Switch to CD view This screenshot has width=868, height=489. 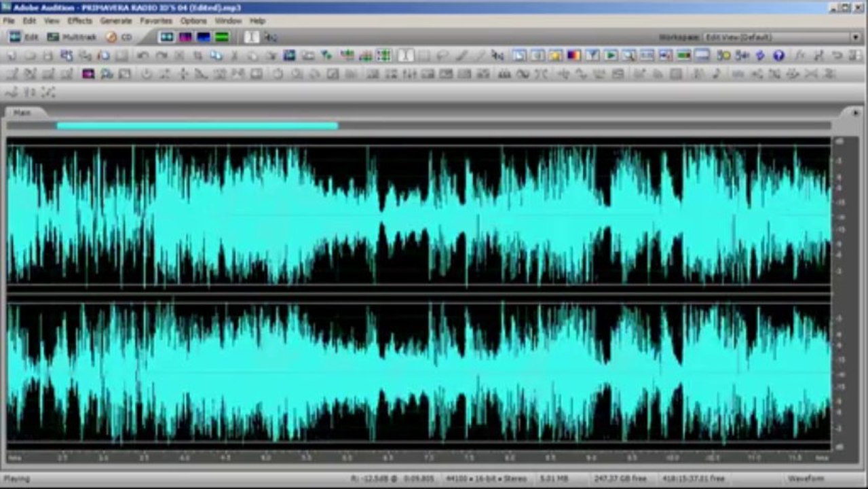click(x=119, y=37)
